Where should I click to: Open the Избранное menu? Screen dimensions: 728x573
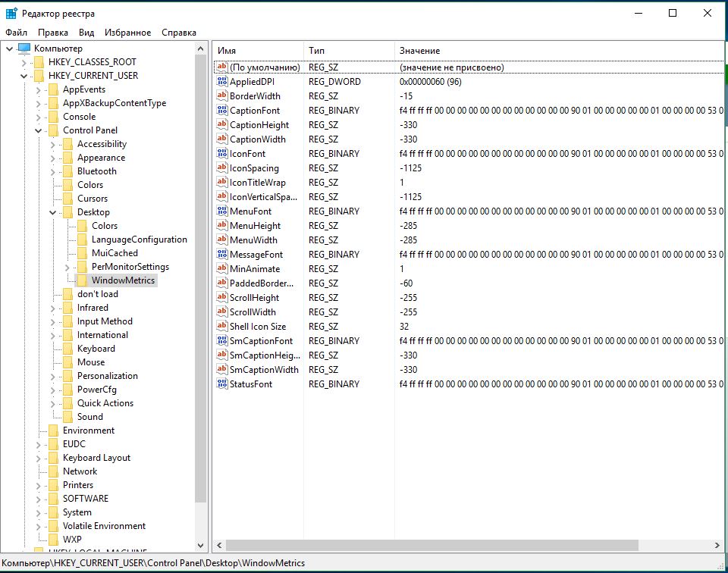click(128, 33)
